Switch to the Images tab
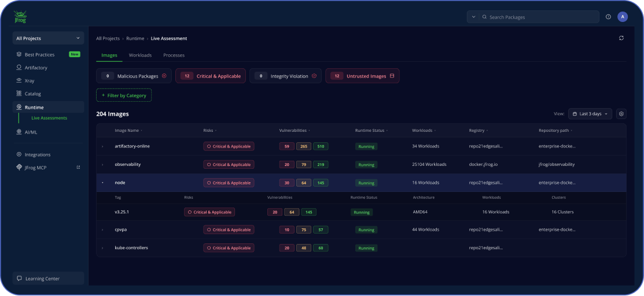The width and height of the screenshot is (644, 296). [109, 55]
